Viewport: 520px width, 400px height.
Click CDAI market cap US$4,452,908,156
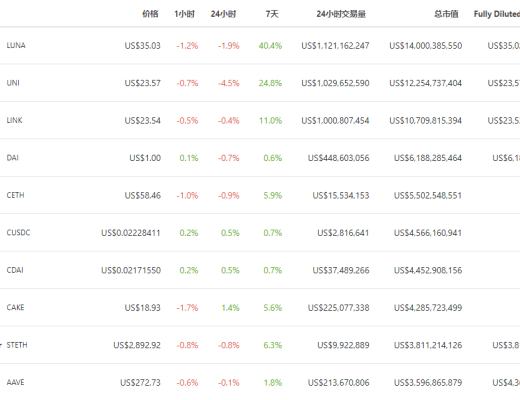tap(428, 270)
